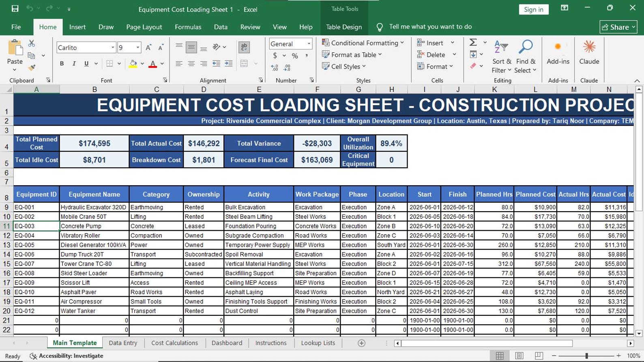The height and width of the screenshot is (362, 644).
Task: Toggle Underline formatting
Action: pos(86,64)
